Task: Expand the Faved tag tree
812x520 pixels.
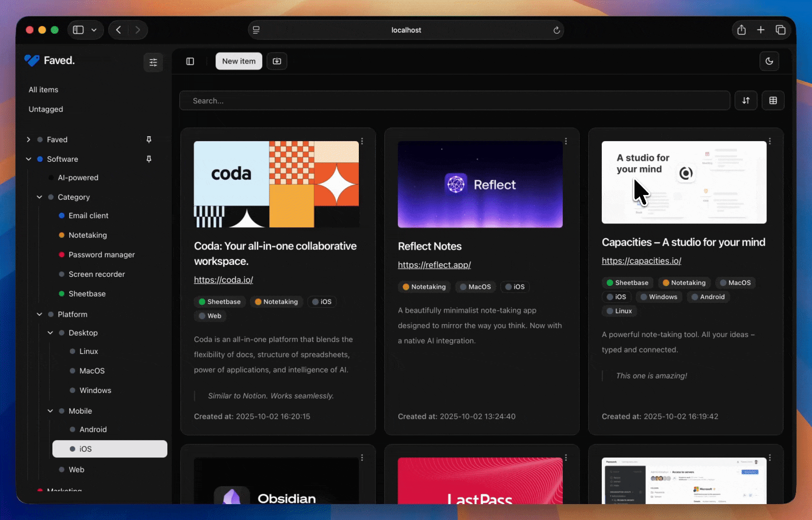Action: (x=28, y=140)
